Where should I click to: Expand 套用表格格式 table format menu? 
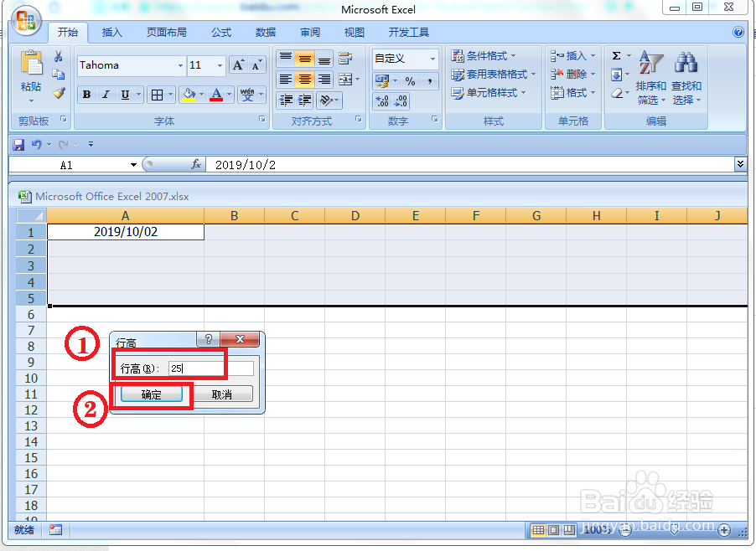pos(493,75)
